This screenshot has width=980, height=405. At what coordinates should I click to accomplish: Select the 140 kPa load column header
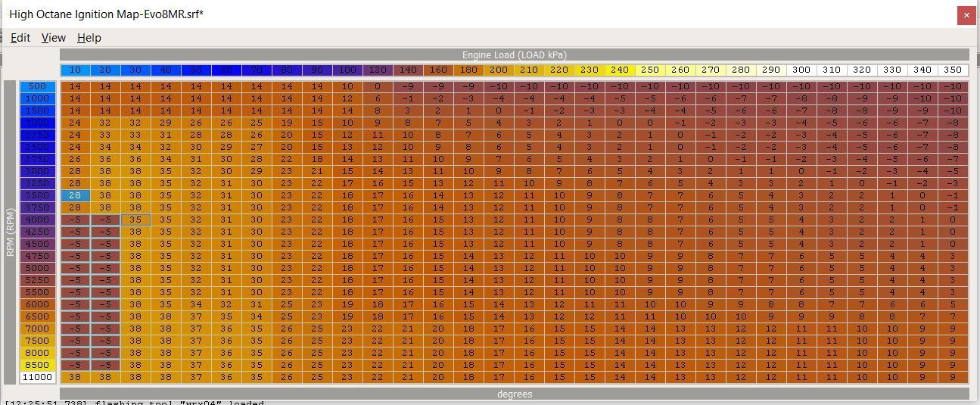click(408, 70)
